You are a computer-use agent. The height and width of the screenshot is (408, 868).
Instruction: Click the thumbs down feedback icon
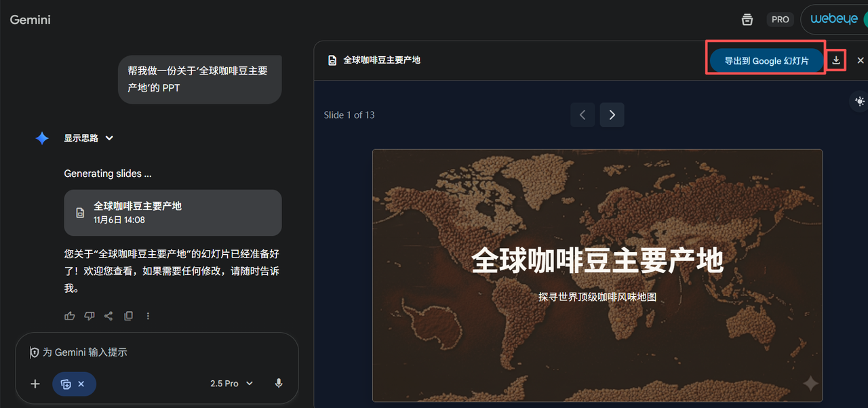(89, 316)
